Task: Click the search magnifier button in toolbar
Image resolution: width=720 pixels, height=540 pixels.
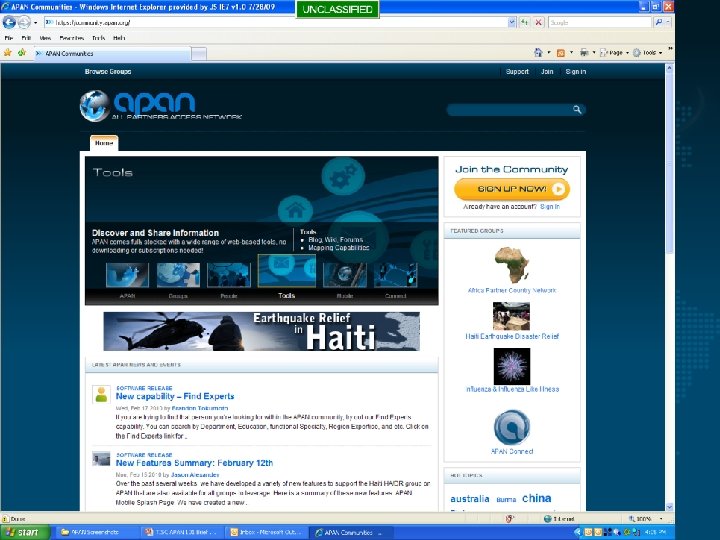Action: pos(659,22)
